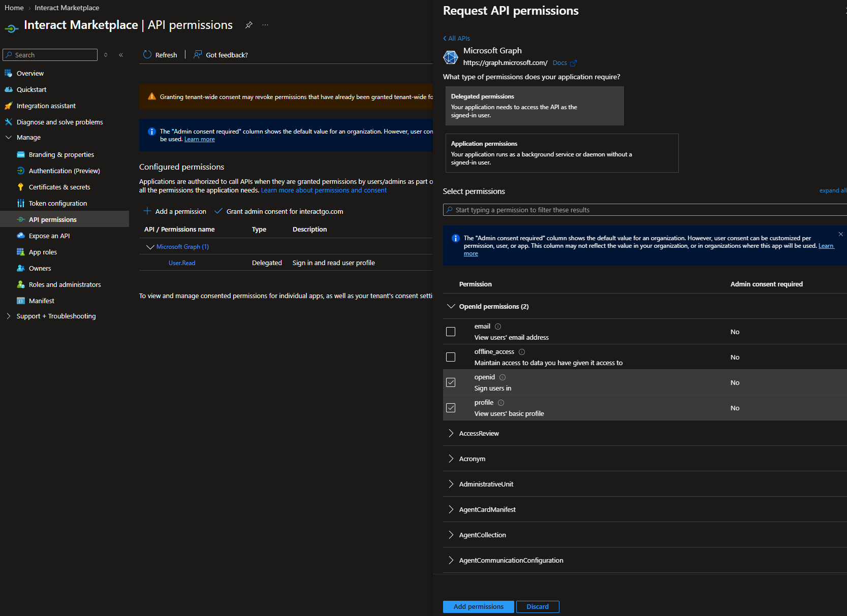Click the info icon next to openid
This screenshot has height=616, width=847.
click(x=503, y=377)
